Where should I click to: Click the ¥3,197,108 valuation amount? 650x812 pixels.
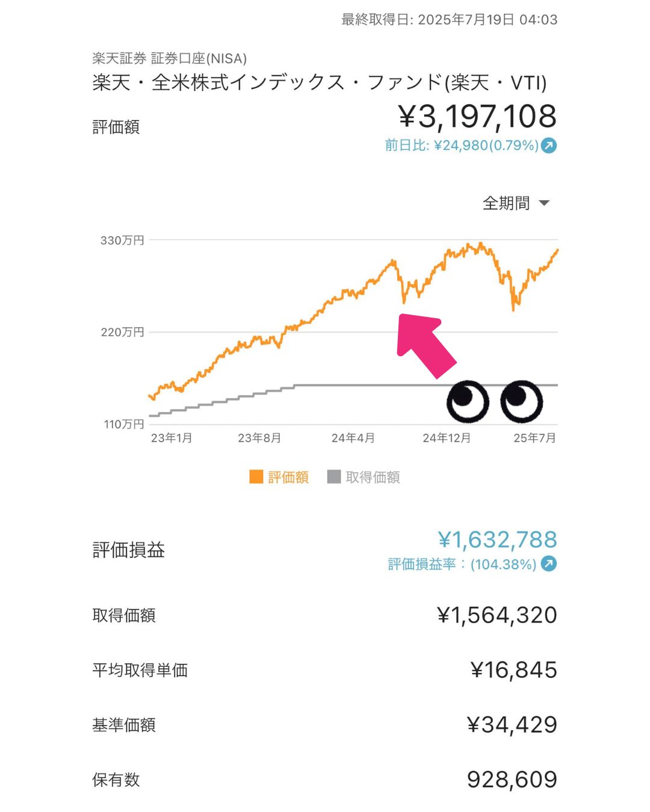point(477,117)
